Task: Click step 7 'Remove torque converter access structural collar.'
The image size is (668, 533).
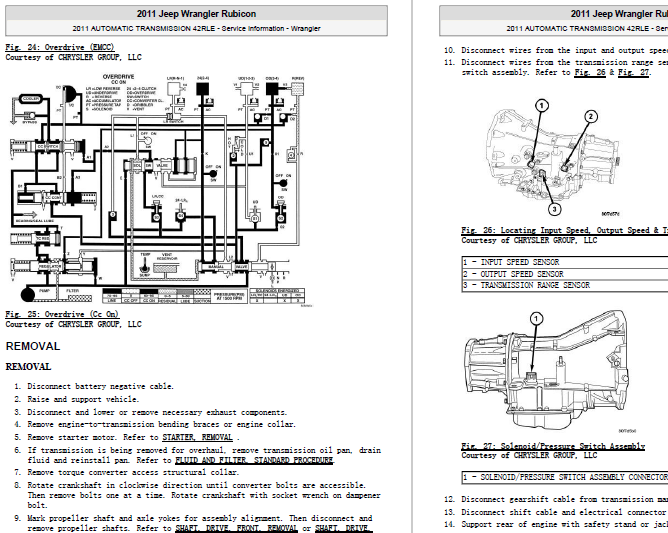Action: point(133,472)
